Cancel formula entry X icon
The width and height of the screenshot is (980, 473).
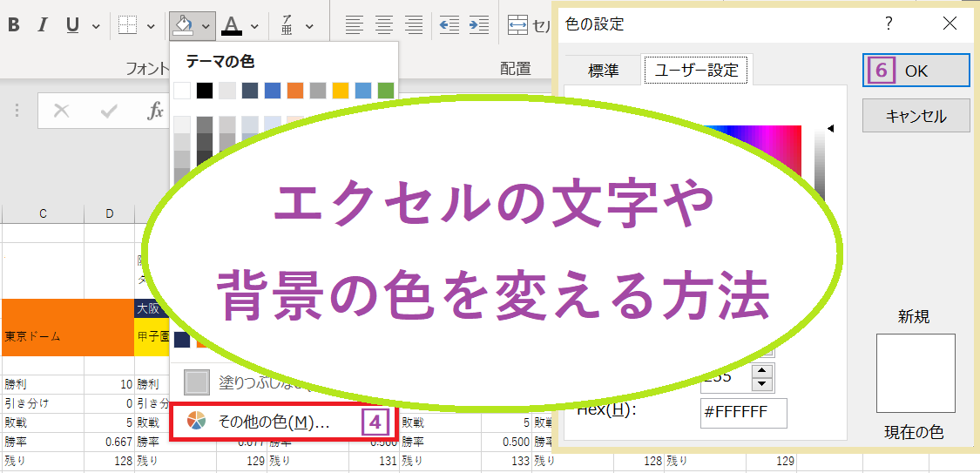61,111
